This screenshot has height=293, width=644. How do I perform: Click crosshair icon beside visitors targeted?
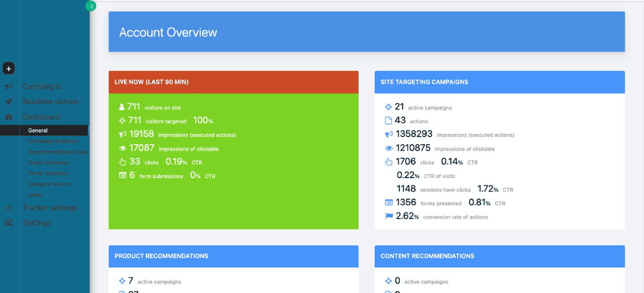tap(122, 121)
